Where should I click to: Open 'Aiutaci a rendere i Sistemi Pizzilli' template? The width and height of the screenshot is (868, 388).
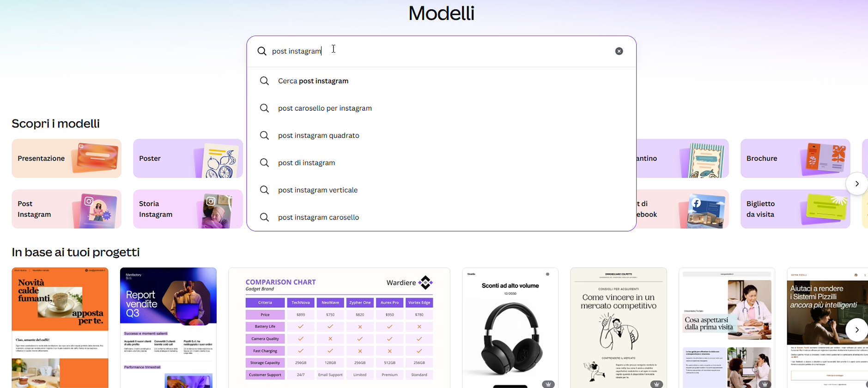[x=827, y=328]
